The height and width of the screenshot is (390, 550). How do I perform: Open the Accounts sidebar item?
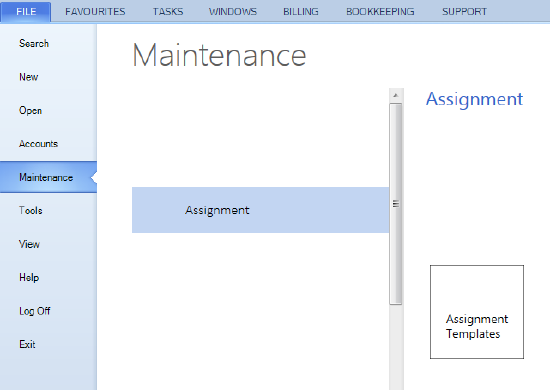39,144
